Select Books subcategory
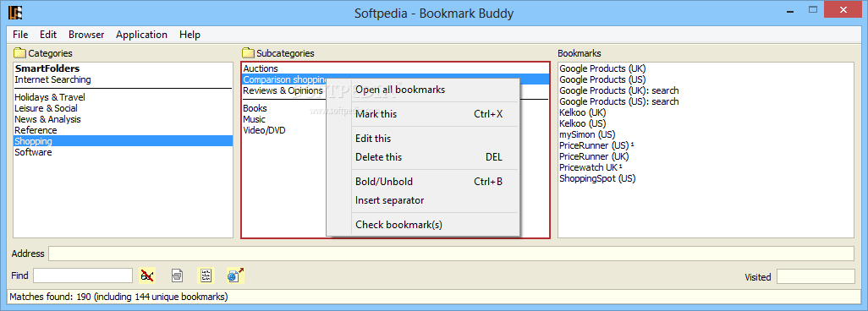This screenshot has width=868, height=311. tap(255, 108)
